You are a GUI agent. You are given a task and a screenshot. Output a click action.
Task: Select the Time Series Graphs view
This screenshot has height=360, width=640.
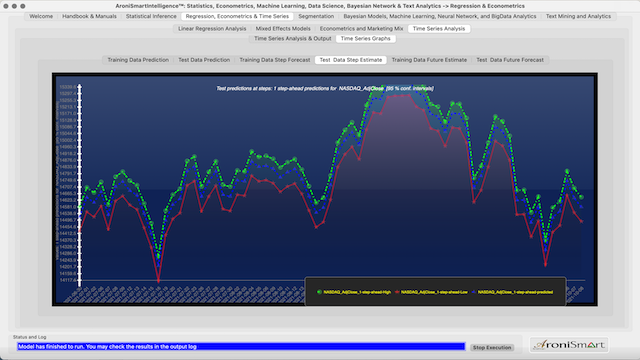365,38
